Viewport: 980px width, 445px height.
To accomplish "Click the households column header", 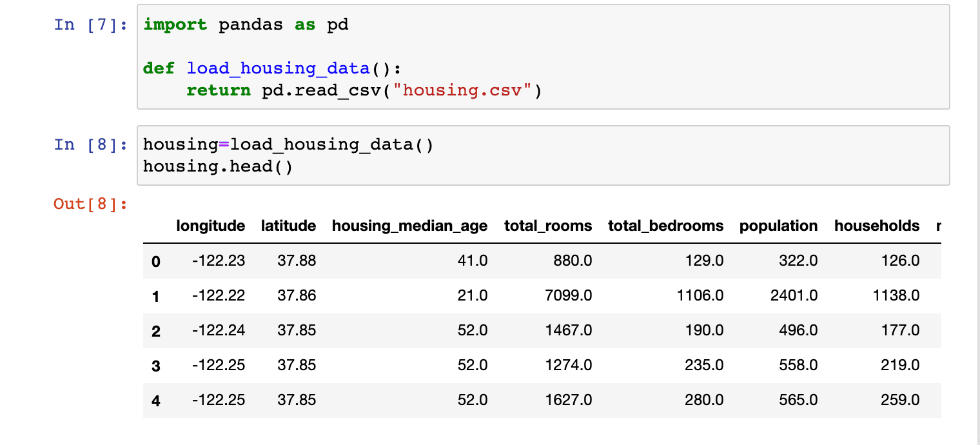I will pyautogui.click(x=877, y=226).
